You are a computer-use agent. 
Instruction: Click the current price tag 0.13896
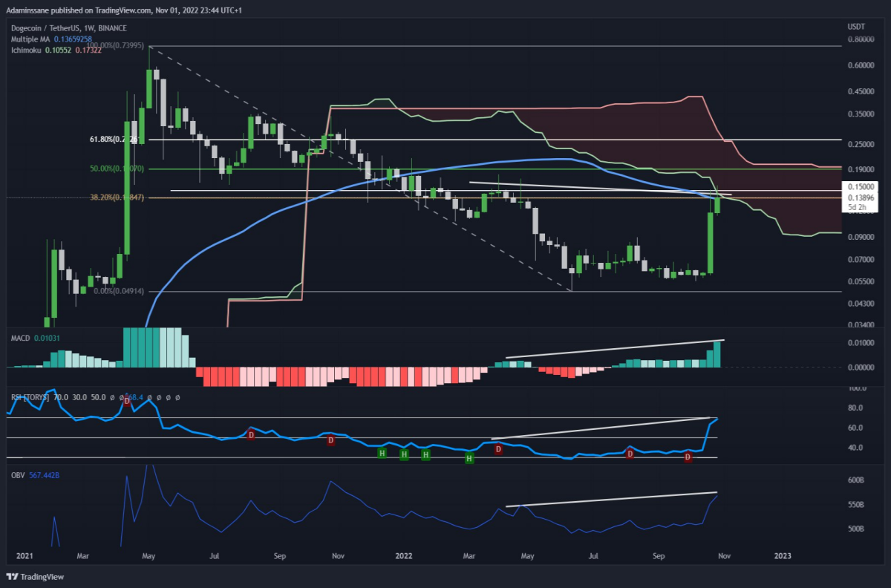[861, 197]
